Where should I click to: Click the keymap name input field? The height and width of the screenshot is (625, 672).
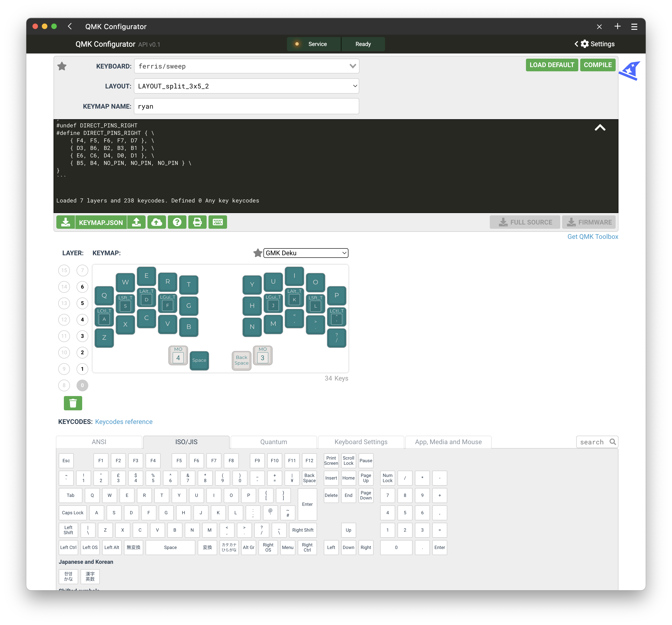click(246, 107)
